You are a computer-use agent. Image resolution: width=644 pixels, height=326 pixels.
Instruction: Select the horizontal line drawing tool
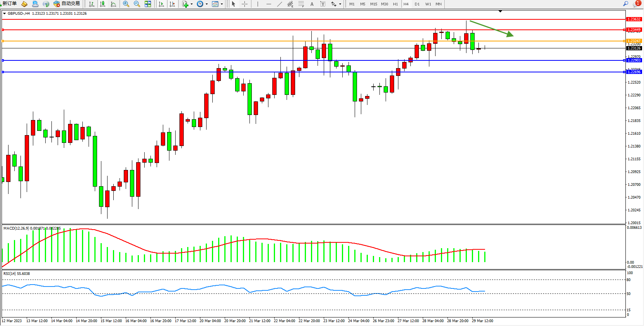point(268,4)
